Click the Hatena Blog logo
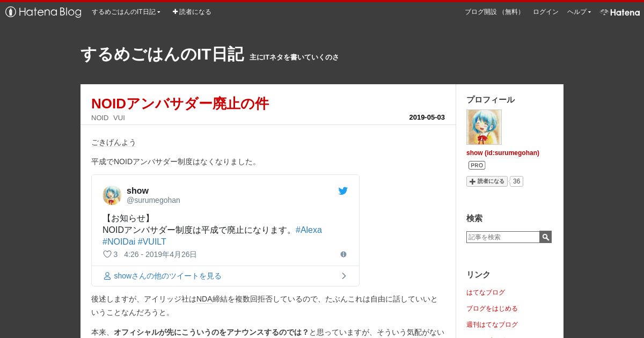 43,12
